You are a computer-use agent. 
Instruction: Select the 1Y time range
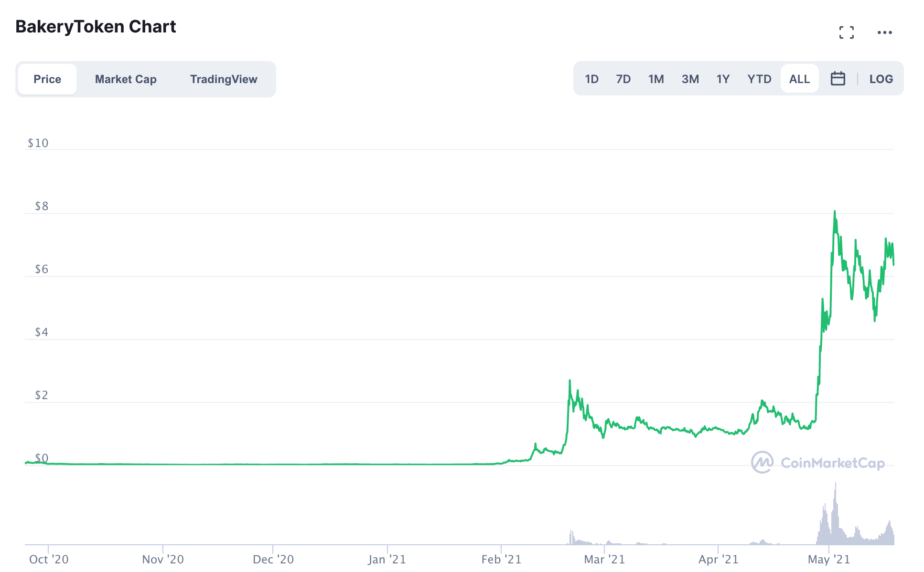click(723, 79)
